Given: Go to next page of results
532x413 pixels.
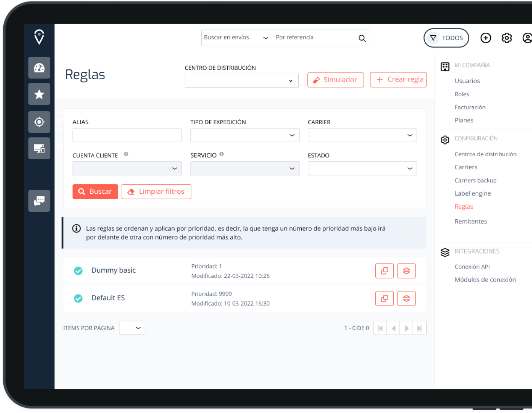Looking at the screenshot, I should pyautogui.click(x=407, y=328).
